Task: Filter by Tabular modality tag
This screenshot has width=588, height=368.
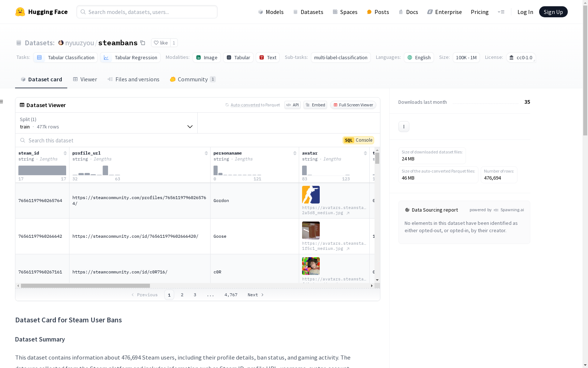Action: tap(238, 57)
